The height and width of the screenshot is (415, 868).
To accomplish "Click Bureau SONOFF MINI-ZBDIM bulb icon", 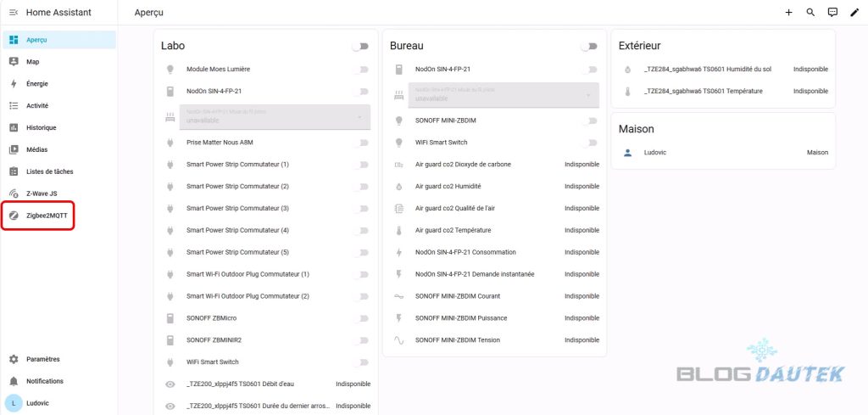I will 398,121.
